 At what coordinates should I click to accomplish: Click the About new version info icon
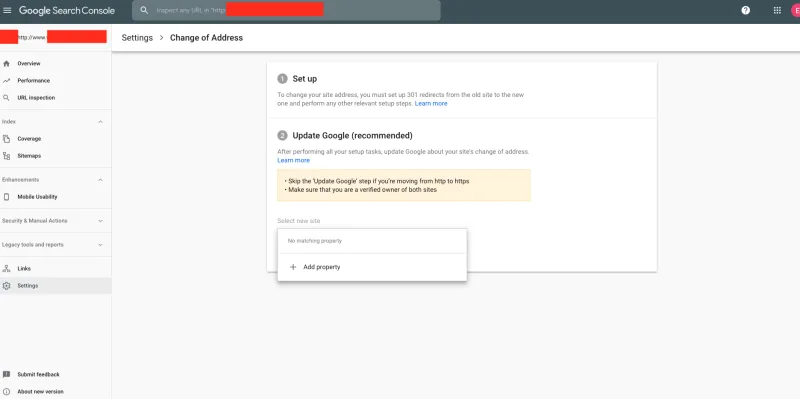click(x=6, y=391)
